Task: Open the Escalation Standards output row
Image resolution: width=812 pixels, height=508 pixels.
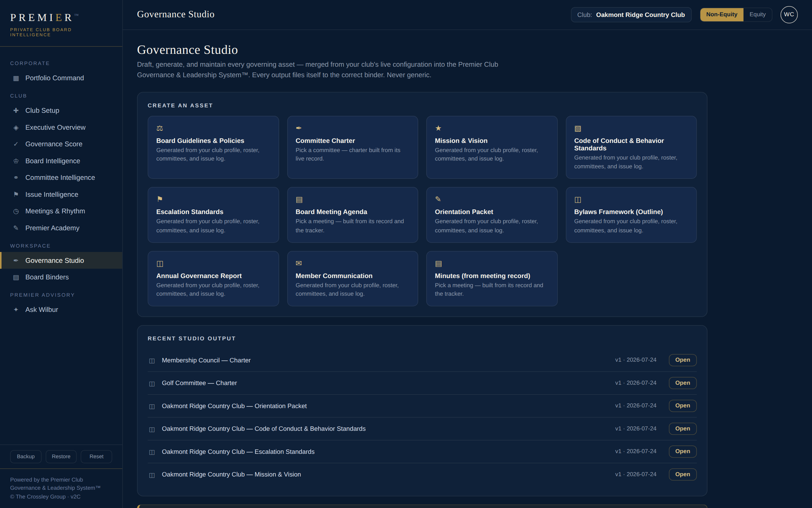Action: pyautogui.click(x=682, y=451)
